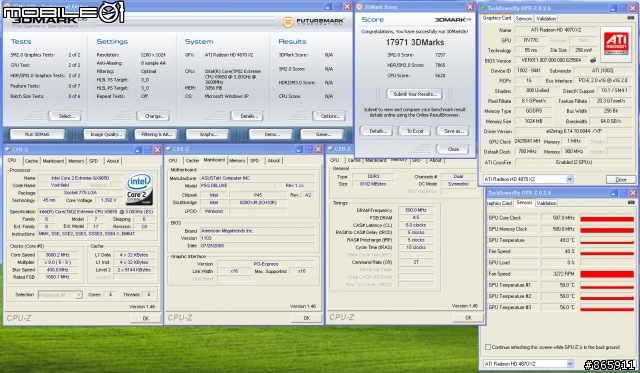
Task: Click the ATI Radeon logo in GPU-Z
Action: pyautogui.click(x=616, y=44)
